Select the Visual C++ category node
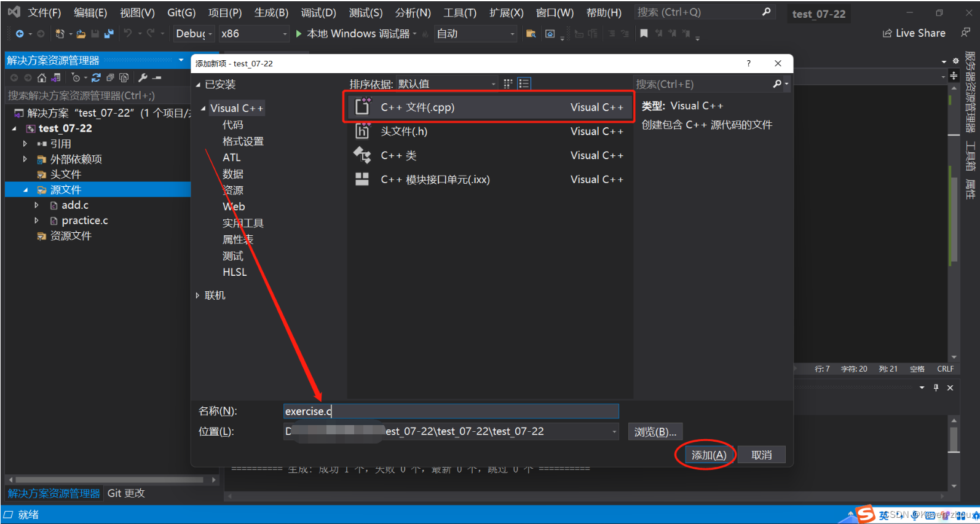Screen dimensions: 980x524 [x=237, y=108]
